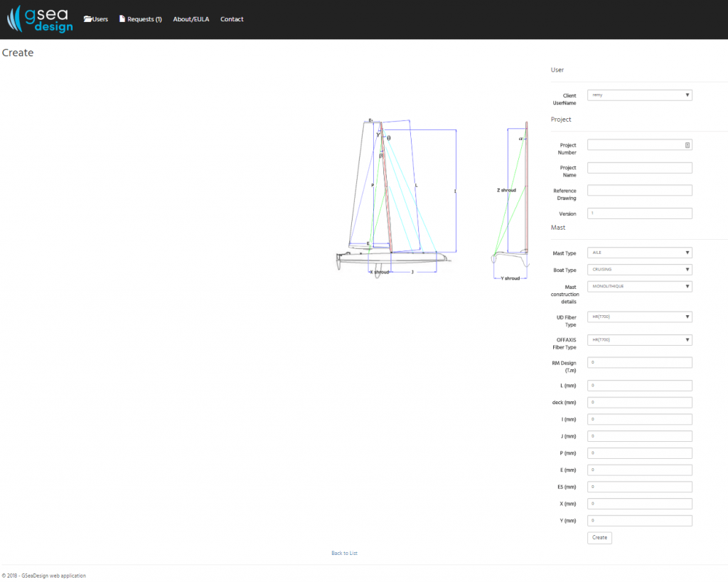Click the RM Design (T.m) field

coord(639,362)
